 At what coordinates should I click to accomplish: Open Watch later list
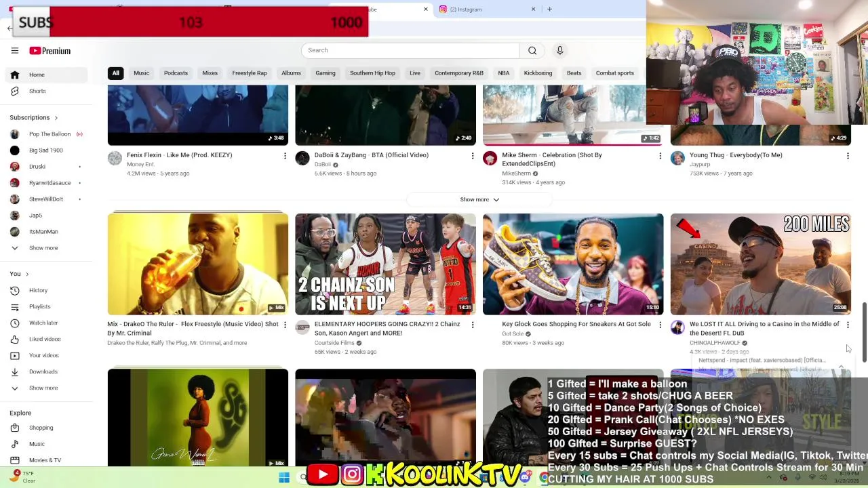point(45,323)
